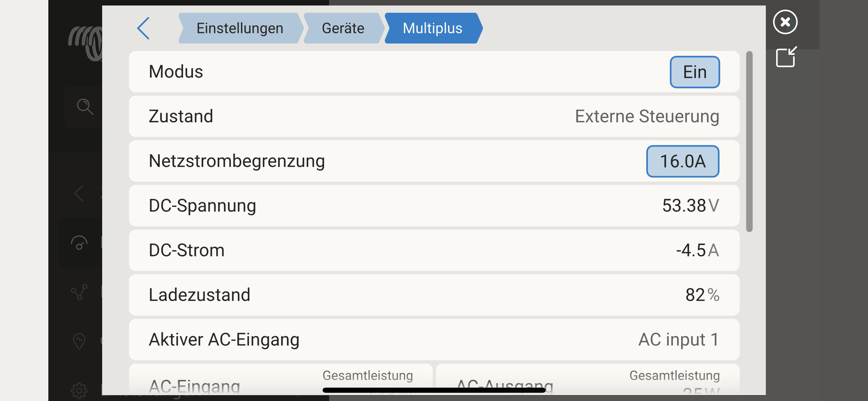Click the location pin icon in the sidebar

point(79,341)
